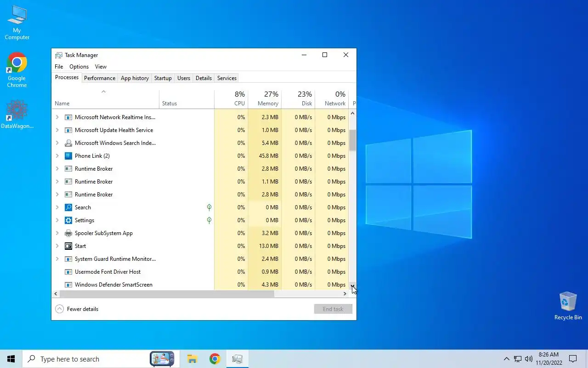
Task: Open the notification center icon
Action: click(573, 359)
